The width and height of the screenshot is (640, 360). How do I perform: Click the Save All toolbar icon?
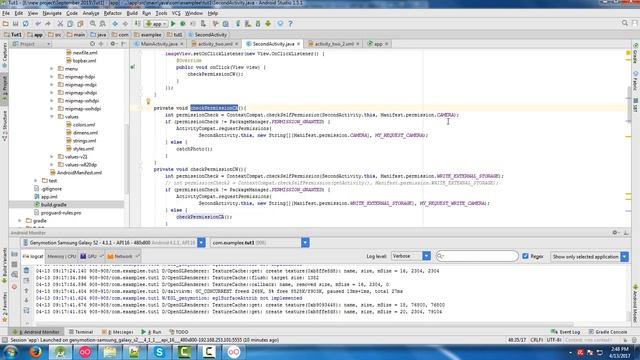click(16, 24)
